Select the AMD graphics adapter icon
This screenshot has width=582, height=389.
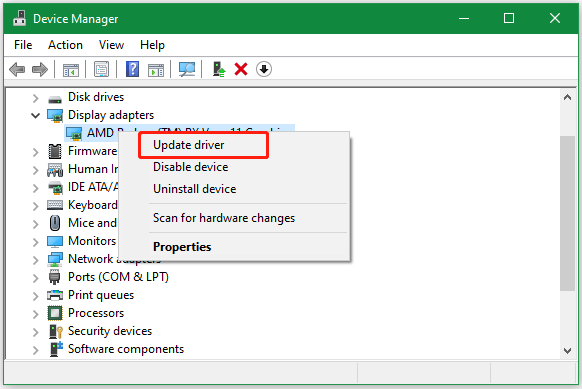point(73,133)
